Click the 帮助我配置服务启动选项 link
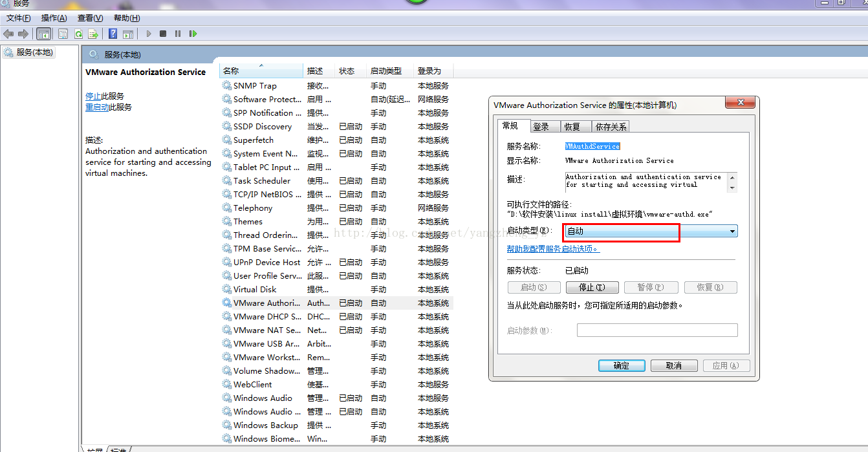 (x=553, y=249)
